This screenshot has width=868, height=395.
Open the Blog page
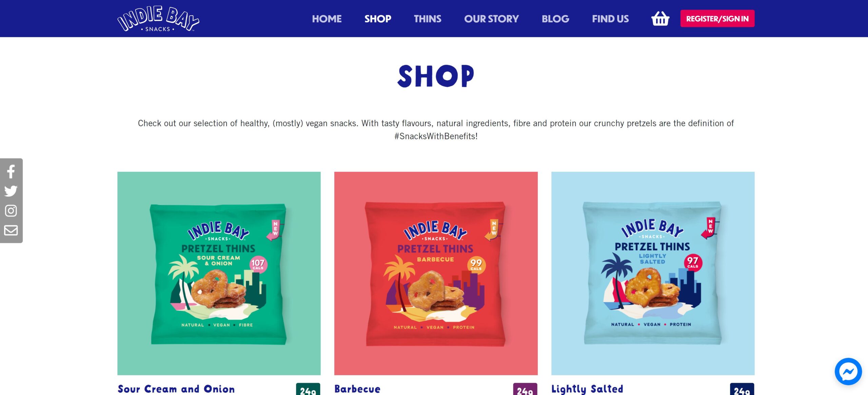point(555,19)
